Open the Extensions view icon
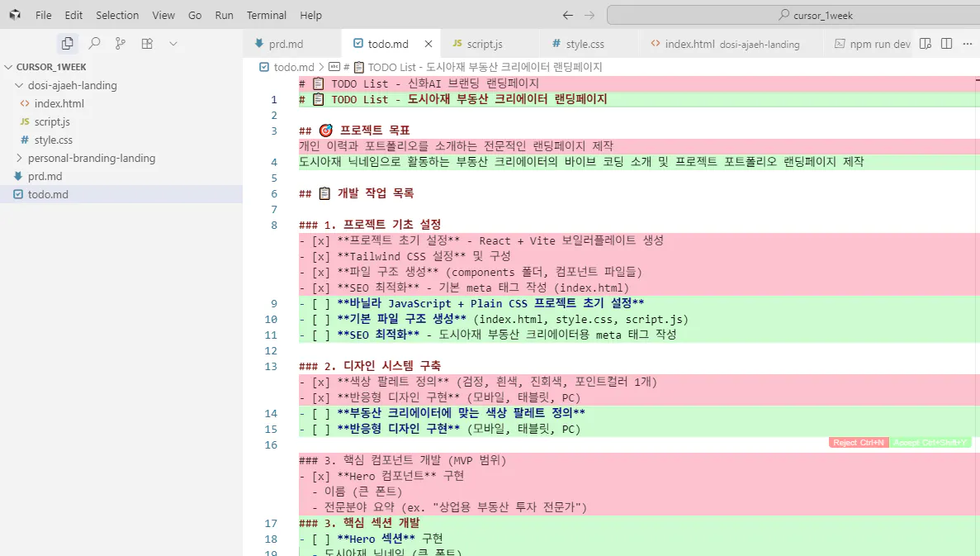This screenshot has width=980, height=556. (x=147, y=43)
